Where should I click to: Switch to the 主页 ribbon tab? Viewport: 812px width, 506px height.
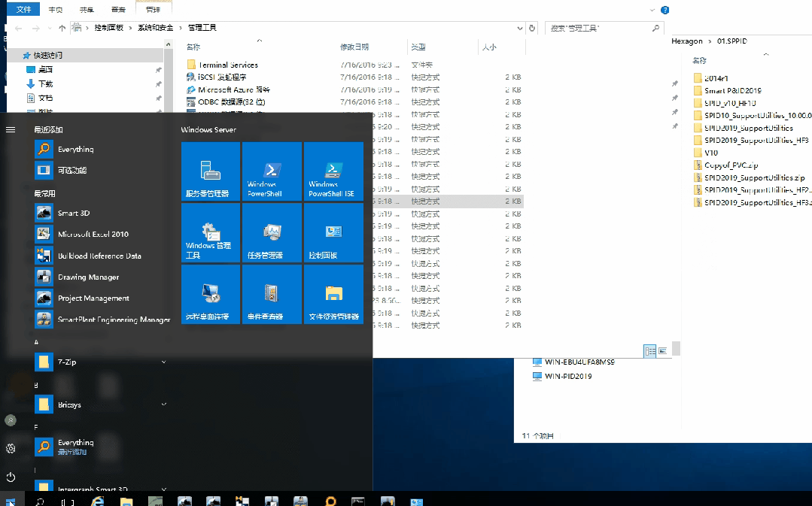click(56, 9)
